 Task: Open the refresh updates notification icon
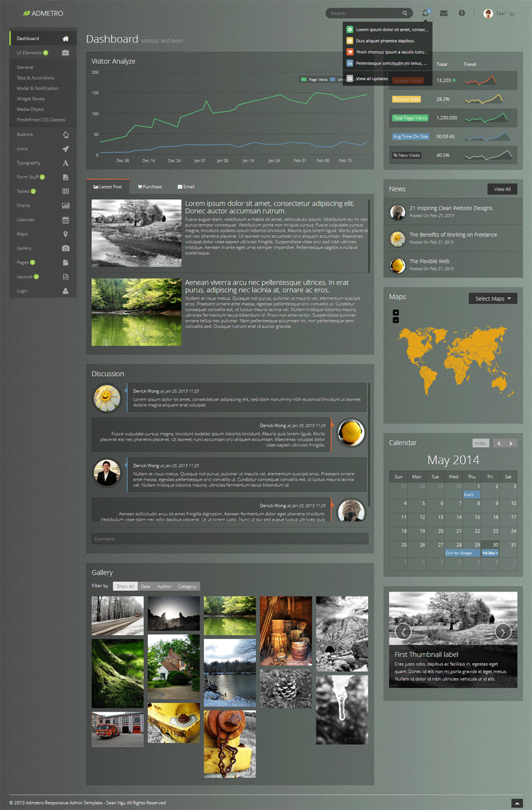point(426,13)
